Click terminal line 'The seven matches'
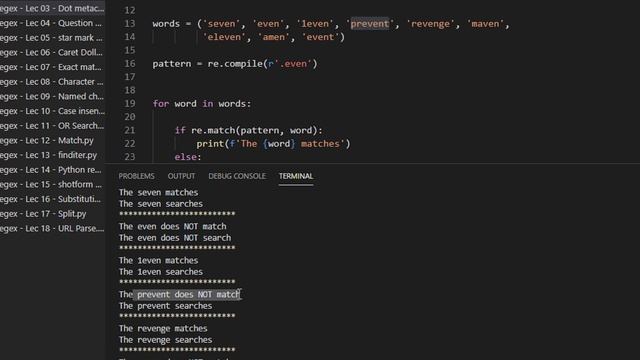 click(158, 192)
